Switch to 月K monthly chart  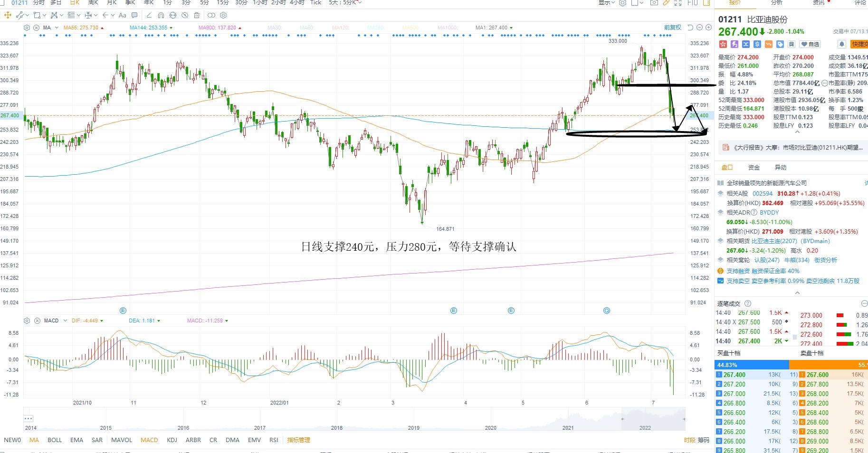click(x=112, y=2)
